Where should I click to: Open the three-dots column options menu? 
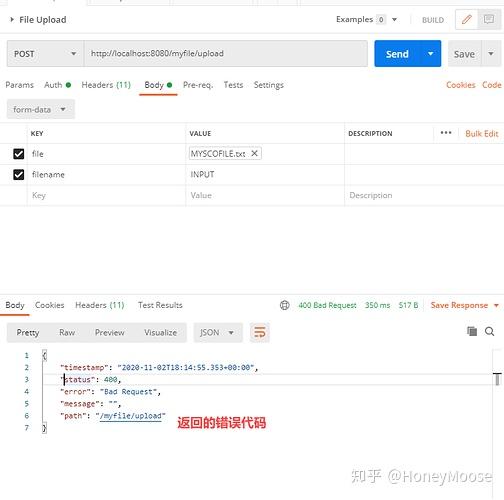click(446, 133)
